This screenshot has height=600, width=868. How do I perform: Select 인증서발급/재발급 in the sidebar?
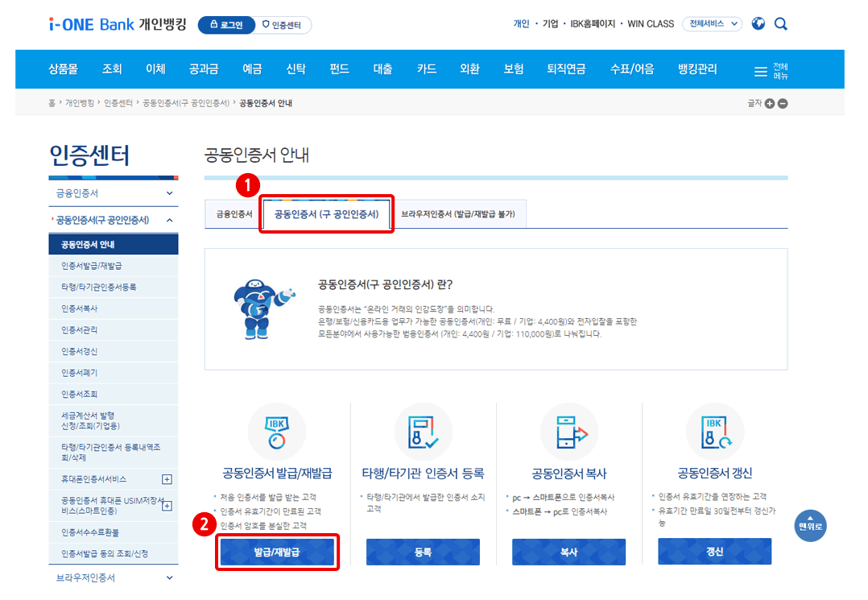point(114,267)
